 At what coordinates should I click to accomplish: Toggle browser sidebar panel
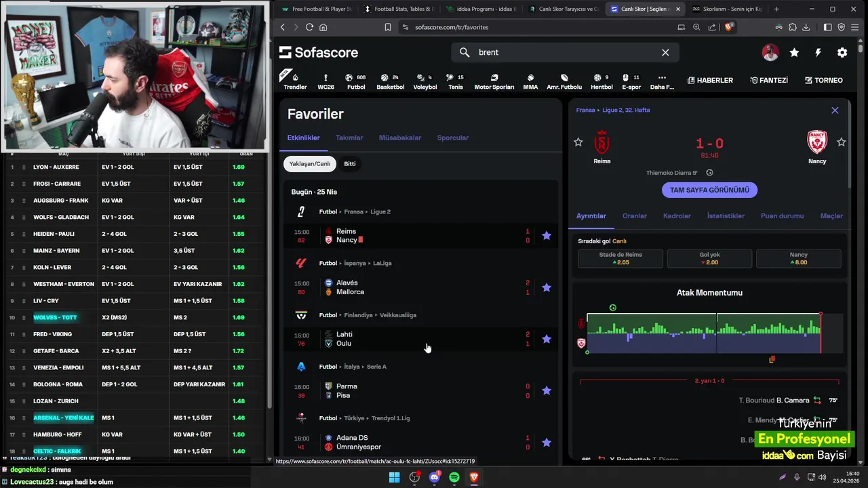[x=827, y=27]
